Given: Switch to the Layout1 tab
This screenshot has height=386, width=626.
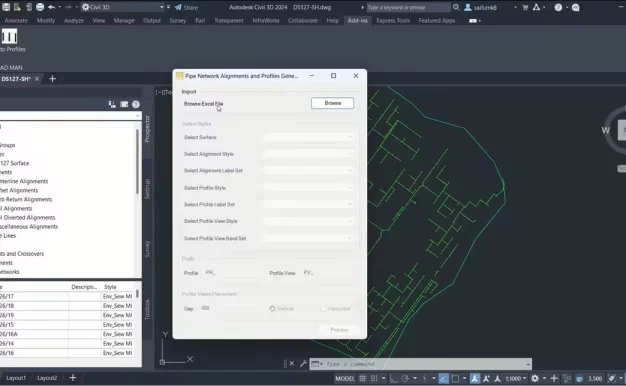Looking at the screenshot, I should pyautogui.click(x=16, y=378).
